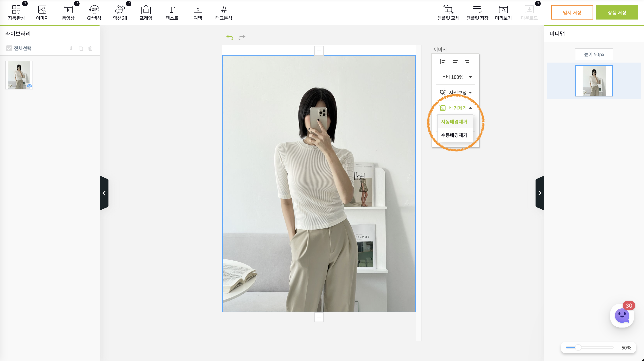Align image to the right

(x=468, y=61)
